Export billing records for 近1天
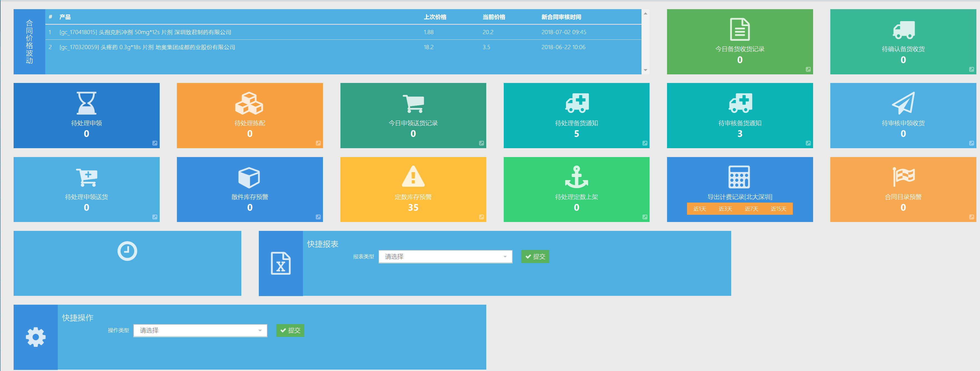This screenshot has height=371, width=980. pyautogui.click(x=700, y=209)
